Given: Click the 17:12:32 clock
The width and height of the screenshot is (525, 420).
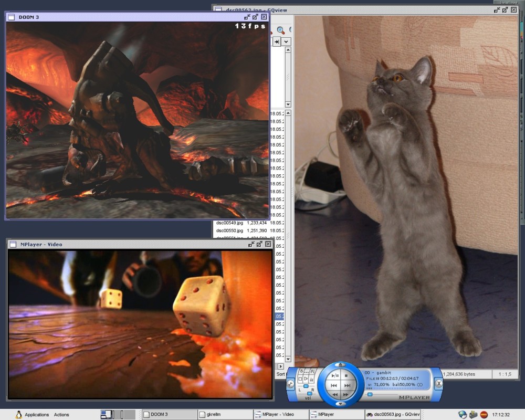Looking at the screenshot, I should coord(501,415).
